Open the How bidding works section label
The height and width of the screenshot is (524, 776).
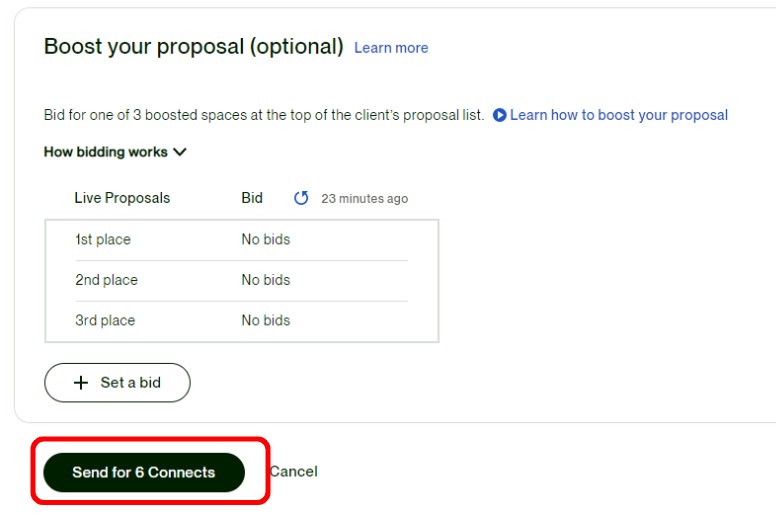pyautogui.click(x=106, y=152)
